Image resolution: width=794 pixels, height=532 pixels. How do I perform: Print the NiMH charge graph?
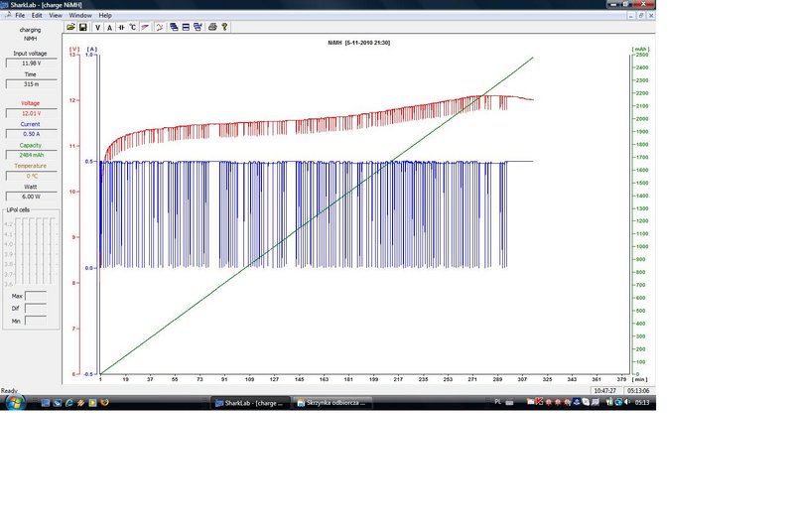point(212,28)
